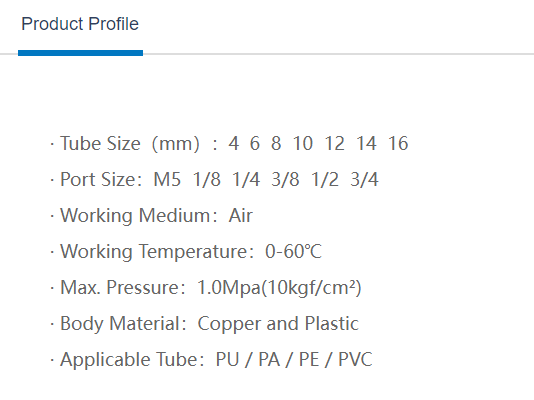
Task: Open the Product Profile tab
Action: point(80,24)
